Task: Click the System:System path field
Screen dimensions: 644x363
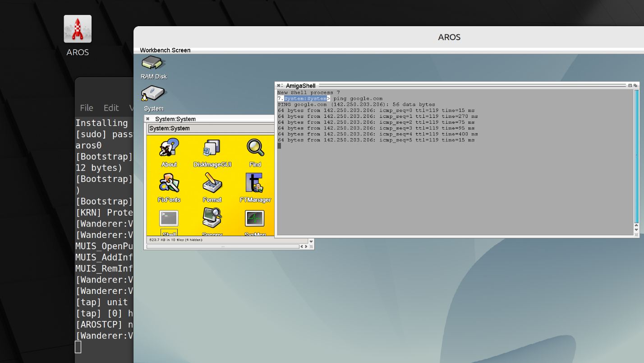Action: pos(211,128)
